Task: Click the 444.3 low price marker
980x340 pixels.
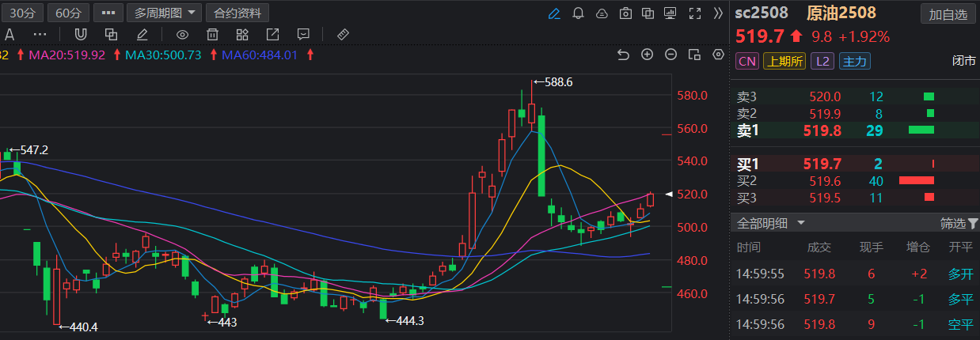Action: [406, 321]
